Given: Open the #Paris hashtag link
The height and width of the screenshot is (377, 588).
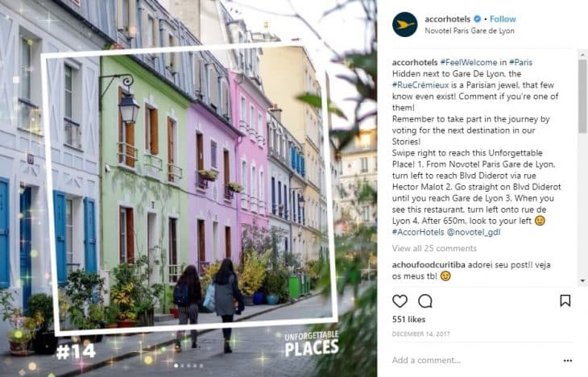Looking at the screenshot, I should (520, 62).
